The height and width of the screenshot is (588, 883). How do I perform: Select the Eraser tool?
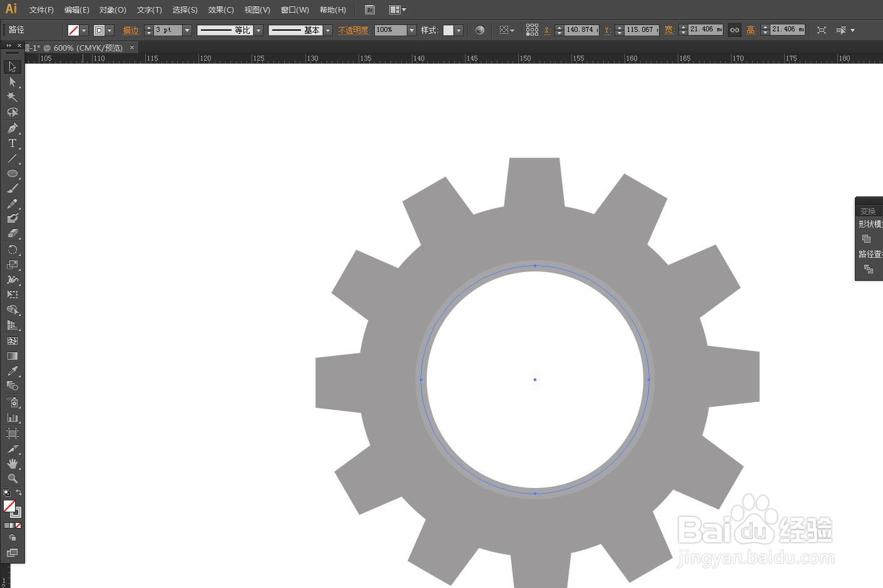pos(12,233)
